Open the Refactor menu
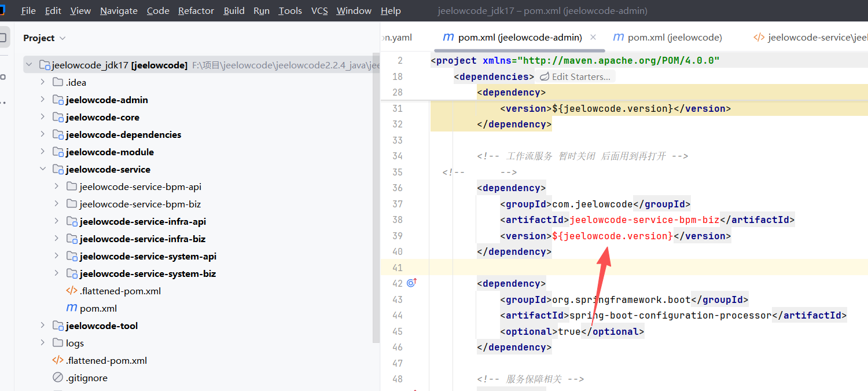The height and width of the screenshot is (391, 868). coord(196,11)
